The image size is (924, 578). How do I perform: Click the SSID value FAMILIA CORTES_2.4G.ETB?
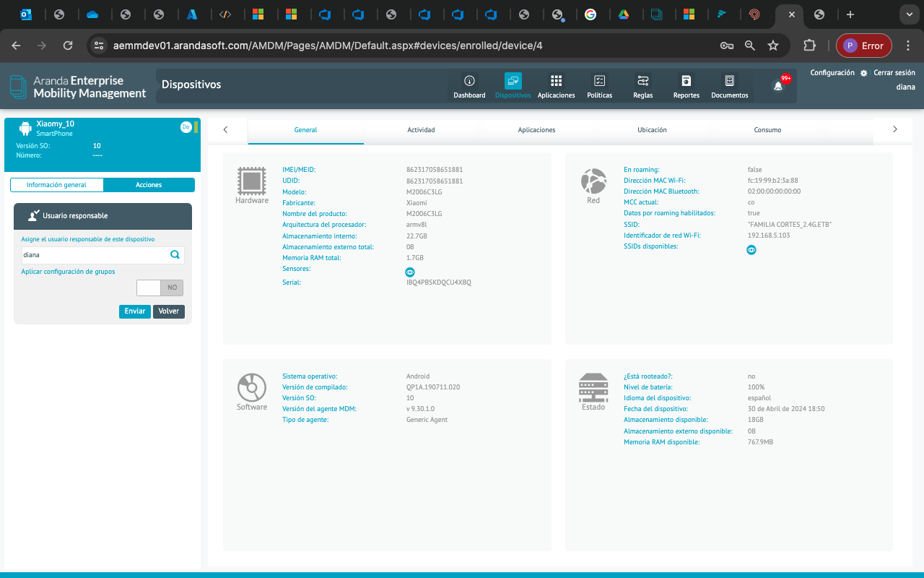point(790,225)
